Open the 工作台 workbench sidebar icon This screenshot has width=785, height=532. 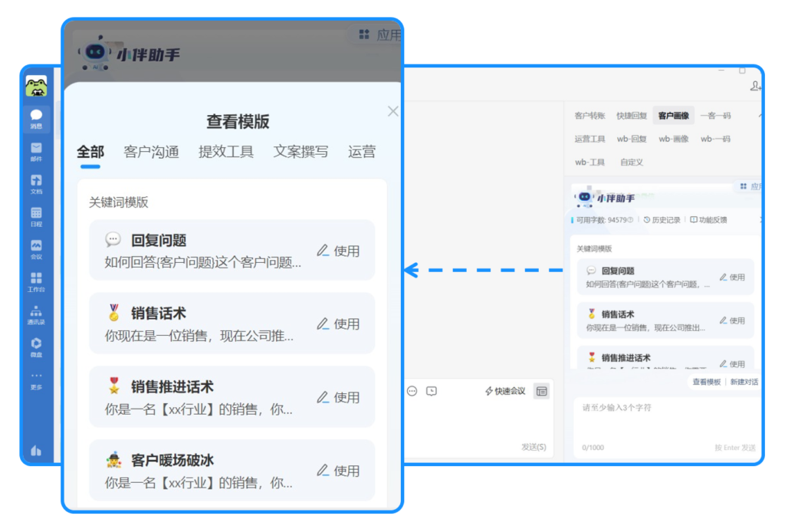[36, 282]
